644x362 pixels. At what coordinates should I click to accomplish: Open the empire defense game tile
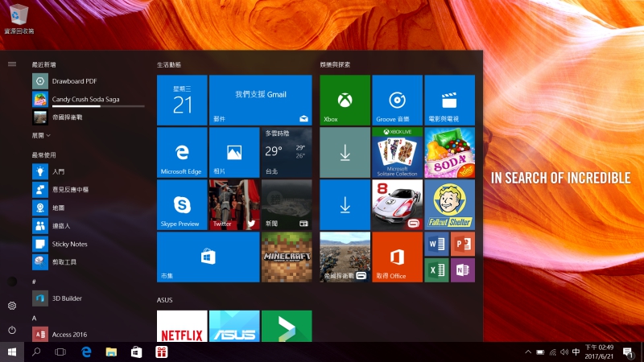click(345, 257)
